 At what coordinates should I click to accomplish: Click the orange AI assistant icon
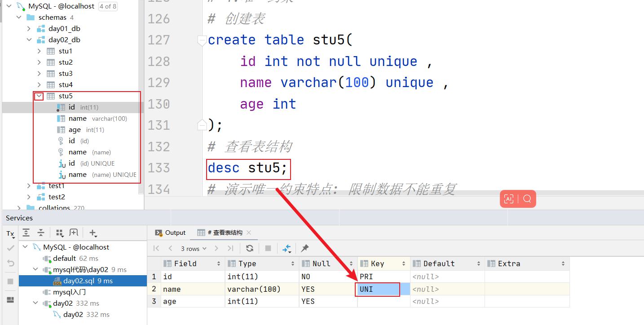pos(509,199)
